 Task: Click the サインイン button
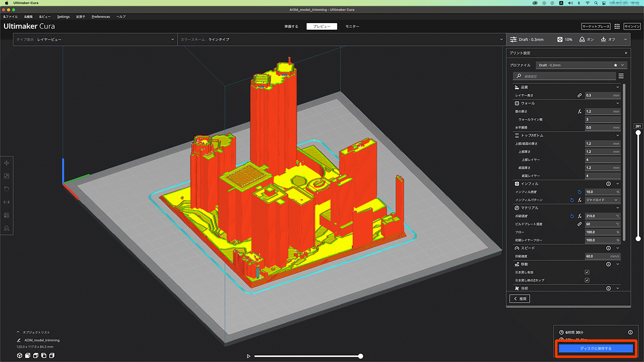(632, 26)
